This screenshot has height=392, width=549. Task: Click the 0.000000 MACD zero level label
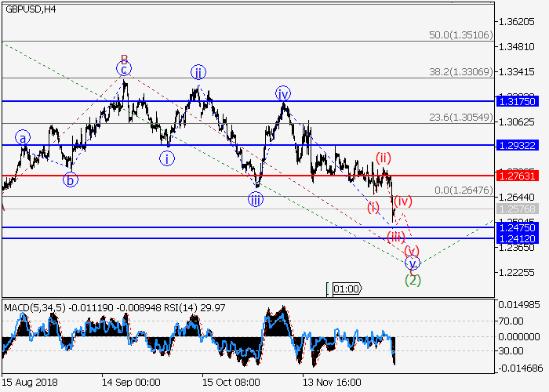point(519,336)
